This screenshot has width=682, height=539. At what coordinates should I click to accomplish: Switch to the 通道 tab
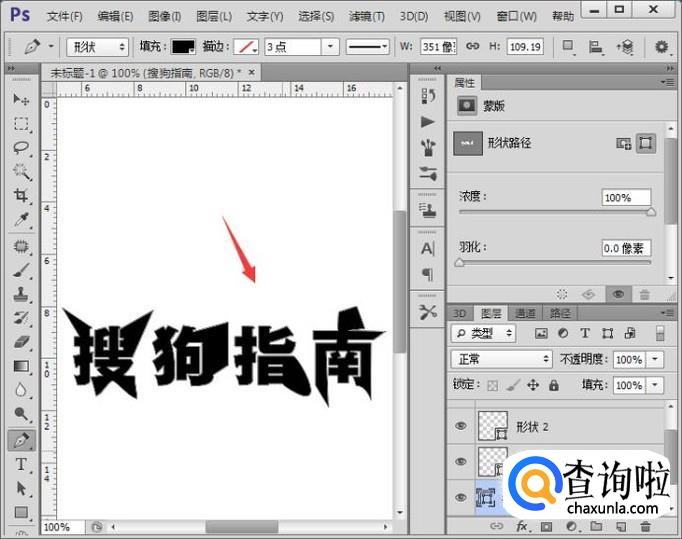(x=525, y=314)
